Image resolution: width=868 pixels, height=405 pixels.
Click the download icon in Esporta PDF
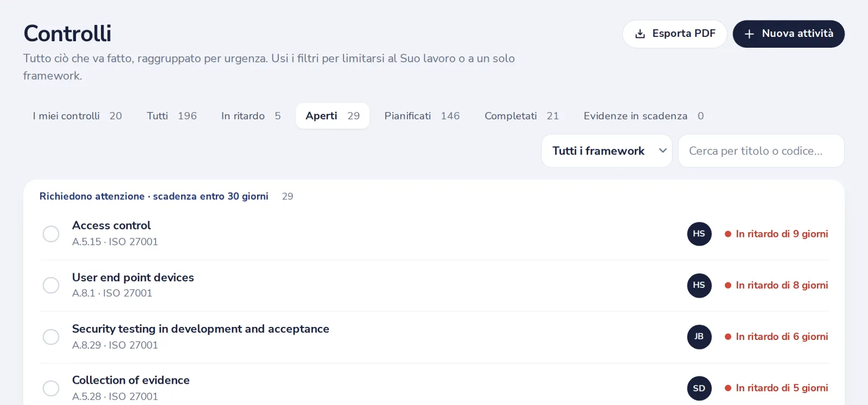[x=640, y=34]
